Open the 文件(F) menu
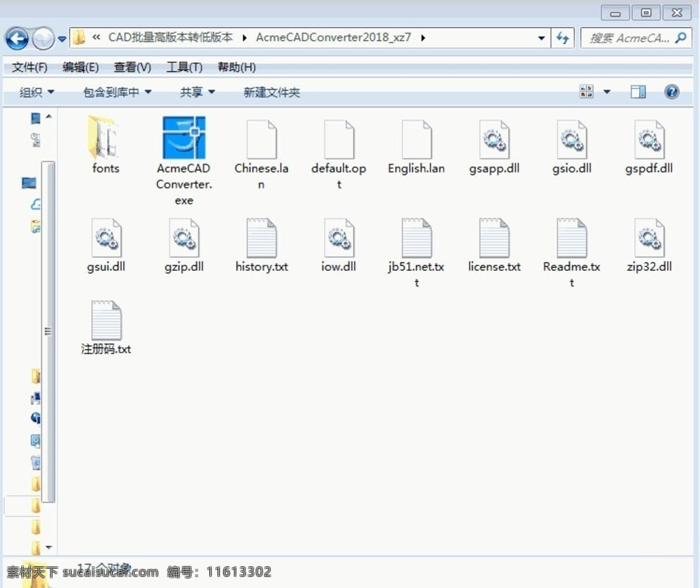The height and width of the screenshot is (588, 700). [29, 68]
